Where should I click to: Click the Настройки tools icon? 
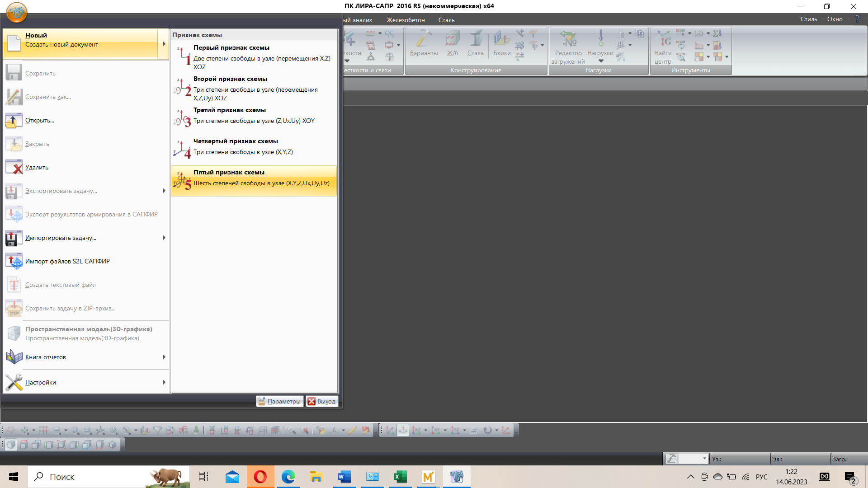[x=14, y=382]
